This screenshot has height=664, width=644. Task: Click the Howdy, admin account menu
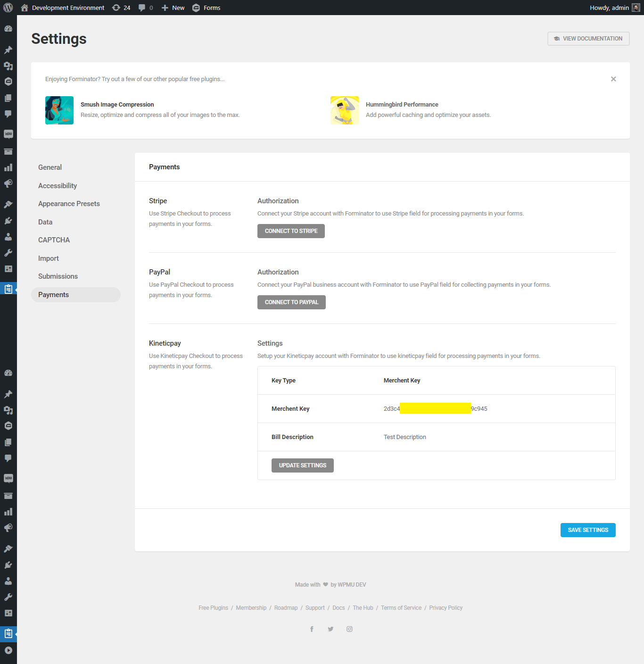click(x=615, y=8)
